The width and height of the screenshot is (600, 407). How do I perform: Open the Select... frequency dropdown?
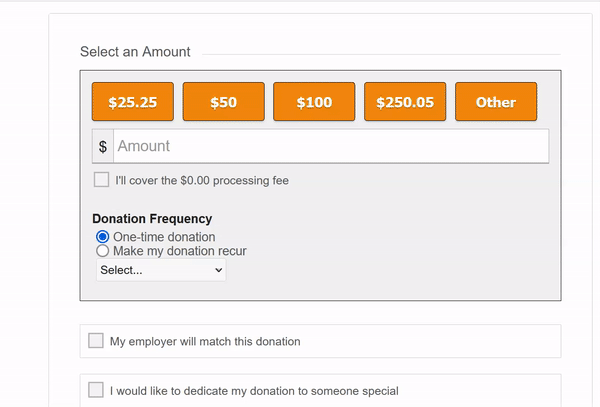161,270
